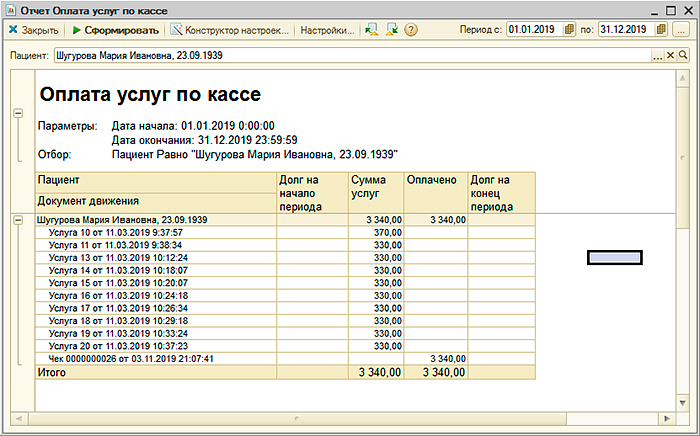Open help with question mark icon
The height and width of the screenshot is (436, 700).
coord(411,30)
